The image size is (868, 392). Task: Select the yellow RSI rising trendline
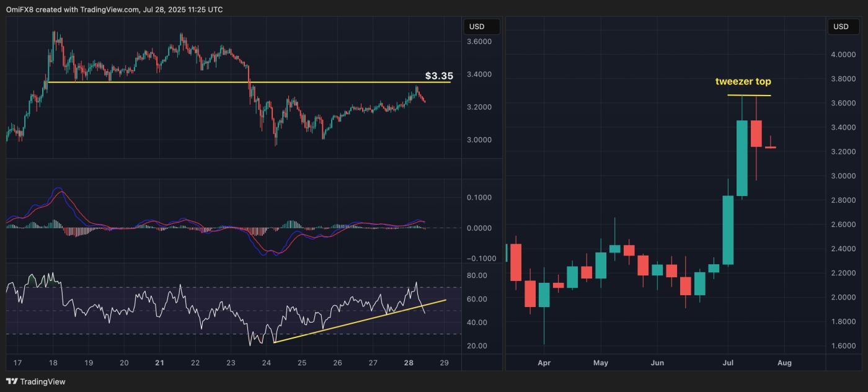point(360,321)
